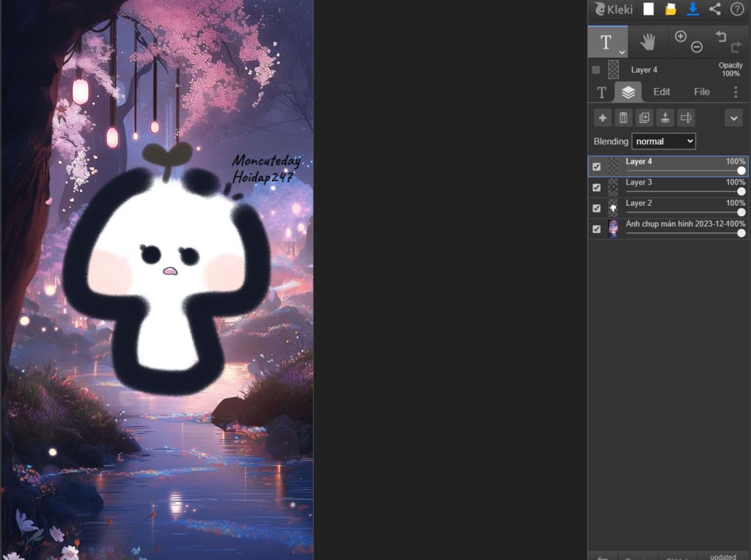The image size is (751, 560).
Task: Add a new layer
Action: click(602, 118)
